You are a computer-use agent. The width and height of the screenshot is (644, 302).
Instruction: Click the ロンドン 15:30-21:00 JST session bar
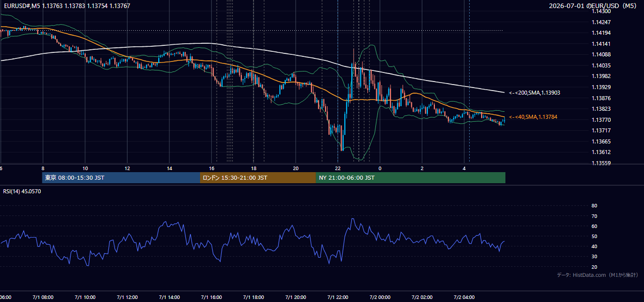click(258, 178)
